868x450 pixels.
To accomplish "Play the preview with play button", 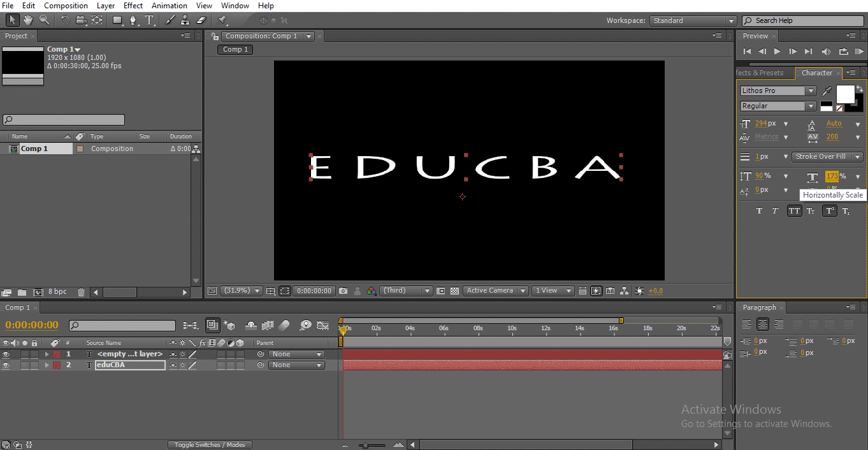I will (x=777, y=52).
